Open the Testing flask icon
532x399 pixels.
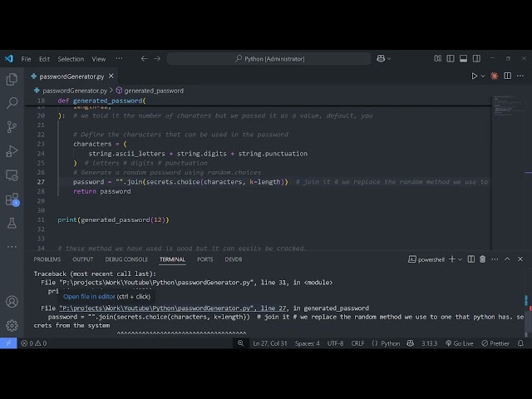[12, 224]
